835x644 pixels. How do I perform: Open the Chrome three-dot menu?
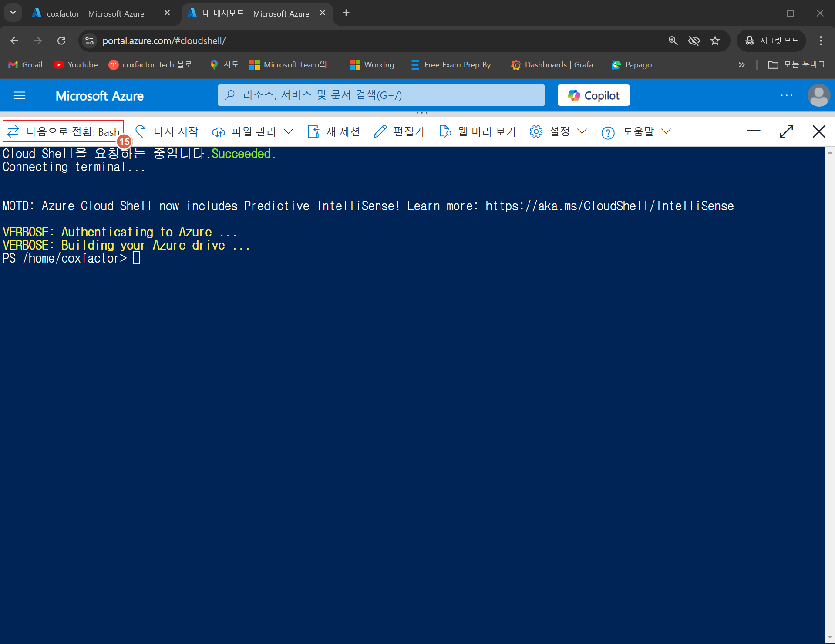821,40
